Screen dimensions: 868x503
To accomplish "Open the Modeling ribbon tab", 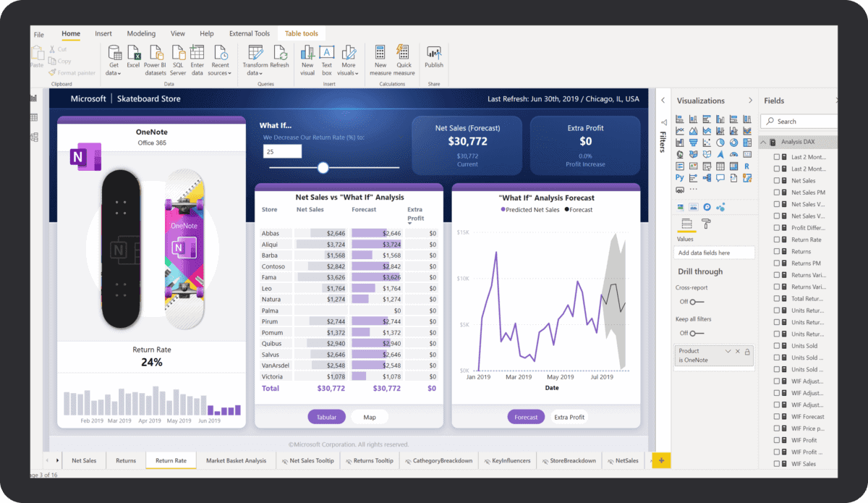I will [141, 33].
